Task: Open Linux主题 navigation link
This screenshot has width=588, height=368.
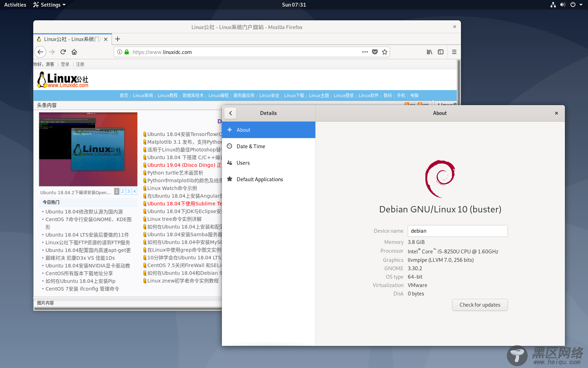Action: pos(319,95)
